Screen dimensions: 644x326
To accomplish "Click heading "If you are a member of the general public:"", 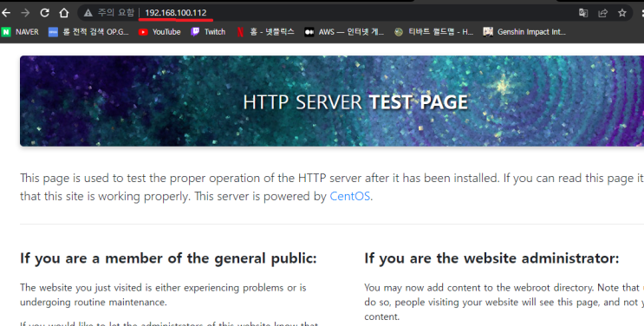I will pos(168,258).
